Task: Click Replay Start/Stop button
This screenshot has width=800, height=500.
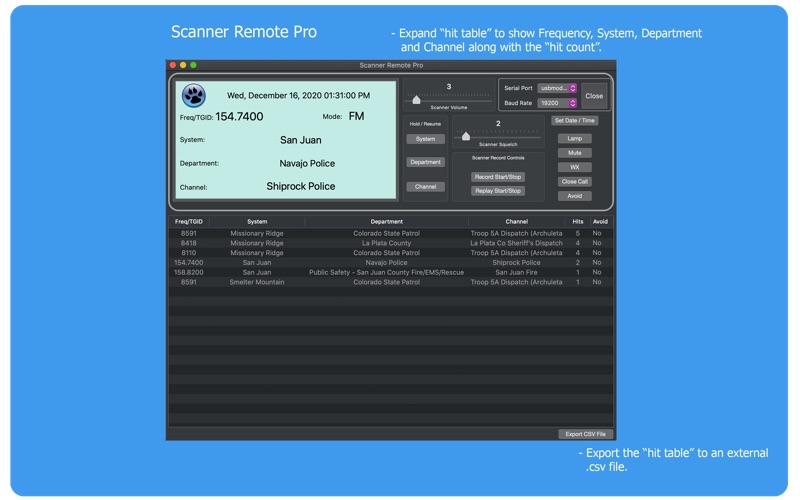Action: tap(498, 191)
